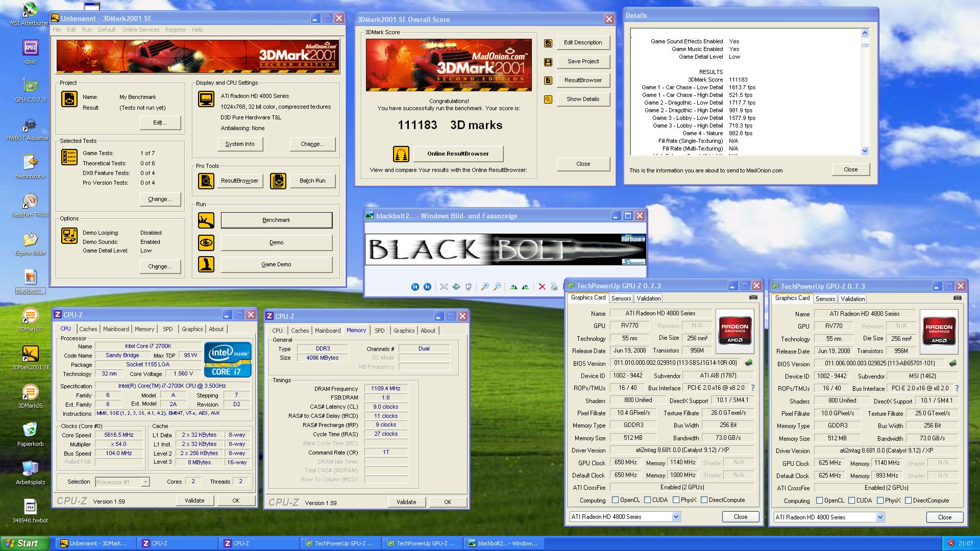
Task: Click Validate in CPU-Z Memory window
Action: pos(406,502)
